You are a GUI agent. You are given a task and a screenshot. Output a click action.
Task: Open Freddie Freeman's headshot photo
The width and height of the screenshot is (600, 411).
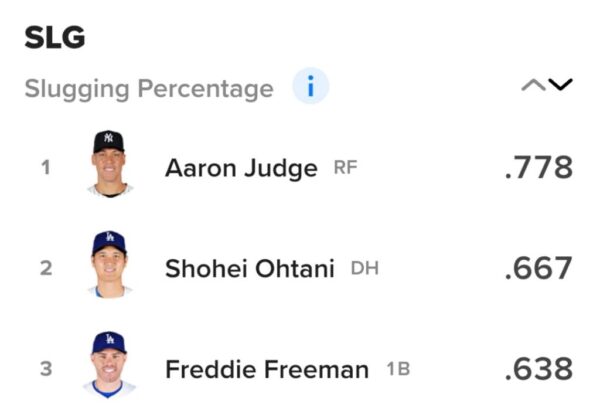click(x=109, y=365)
